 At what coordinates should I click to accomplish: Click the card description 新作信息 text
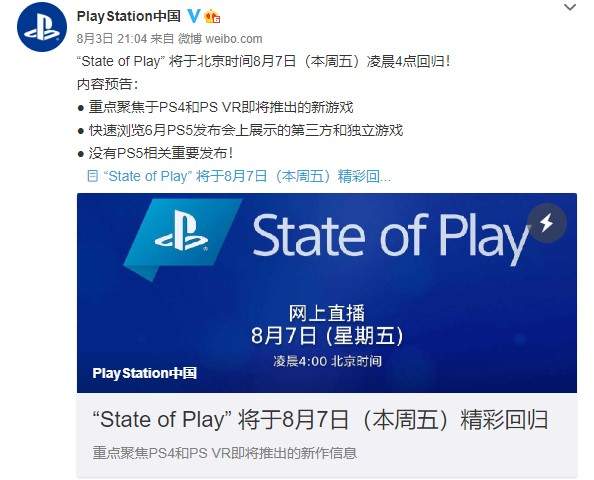coord(225,453)
